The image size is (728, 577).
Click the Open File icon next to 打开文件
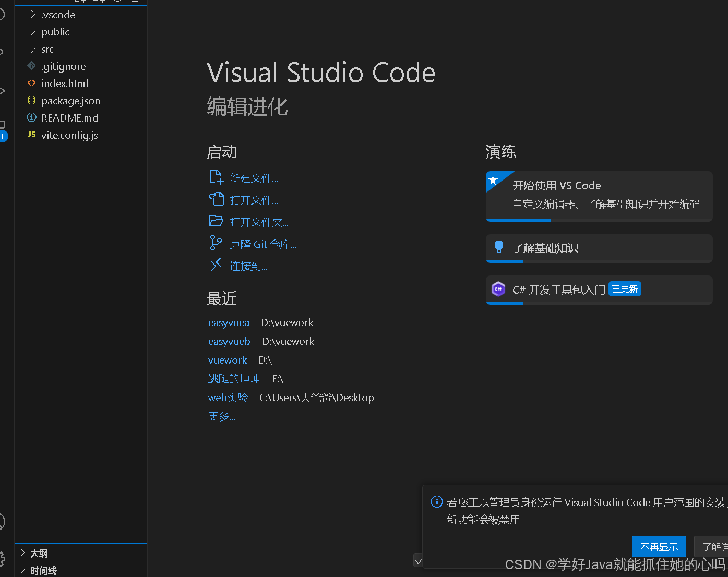[x=216, y=199]
